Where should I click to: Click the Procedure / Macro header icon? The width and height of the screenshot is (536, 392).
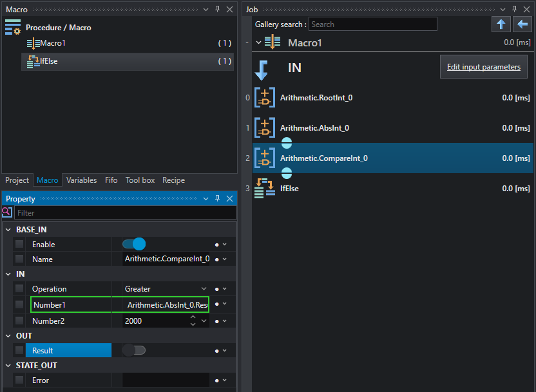[13, 27]
